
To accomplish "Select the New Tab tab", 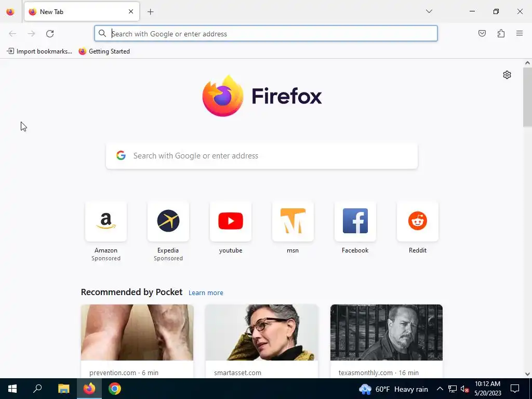I will pyautogui.click(x=82, y=11).
